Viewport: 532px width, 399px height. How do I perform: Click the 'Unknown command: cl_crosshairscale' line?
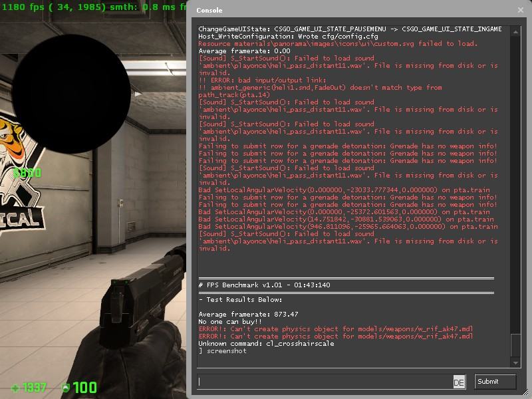[x=267, y=344]
